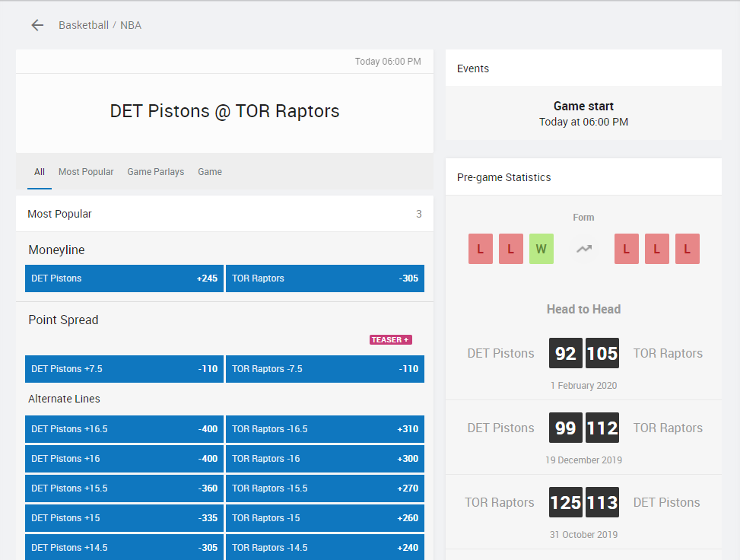This screenshot has width=740, height=560.
Task: Choose TOR Raptors -15 at +260
Action: point(326,518)
